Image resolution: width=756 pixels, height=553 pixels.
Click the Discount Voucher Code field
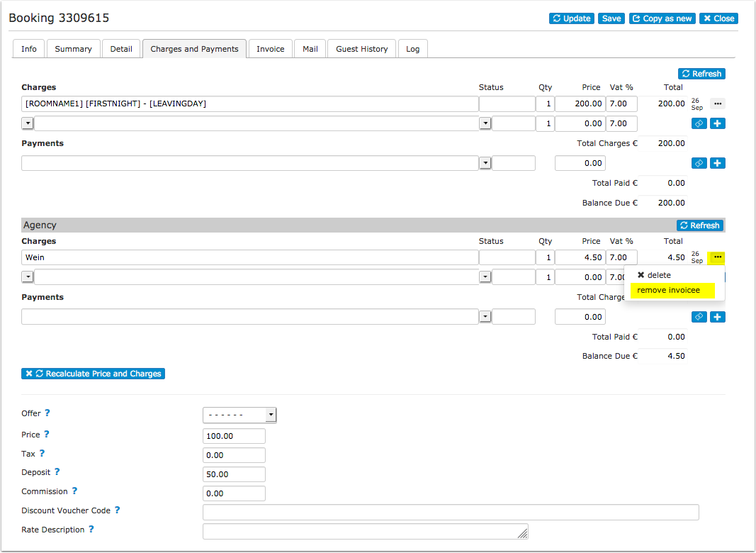(451, 512)
